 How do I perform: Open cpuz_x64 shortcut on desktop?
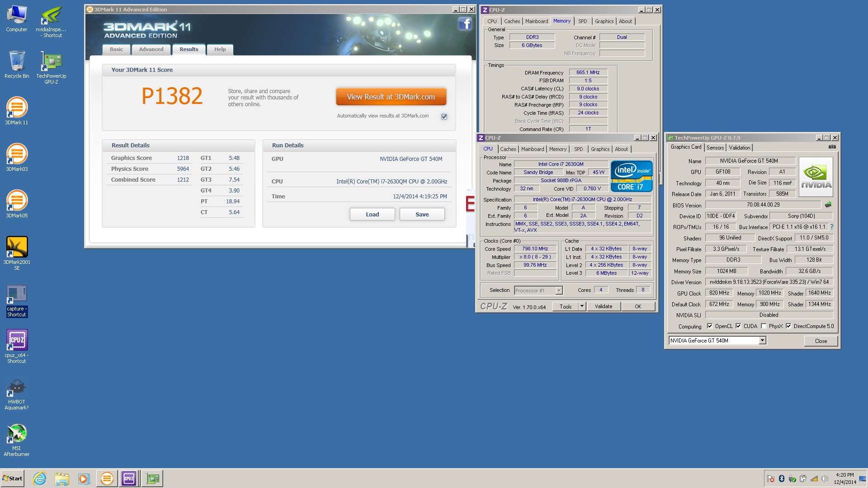pos(17,347)
